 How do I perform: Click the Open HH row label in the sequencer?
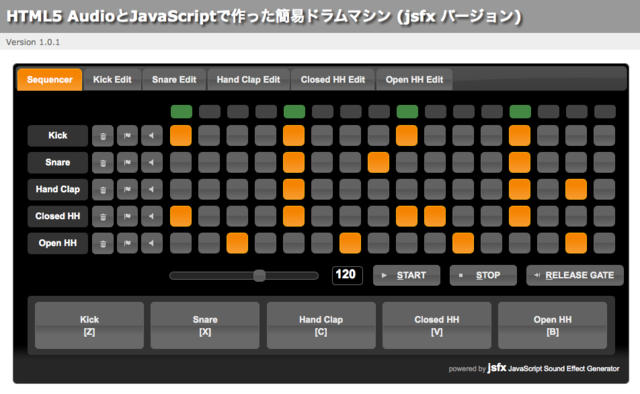[58, 243]
